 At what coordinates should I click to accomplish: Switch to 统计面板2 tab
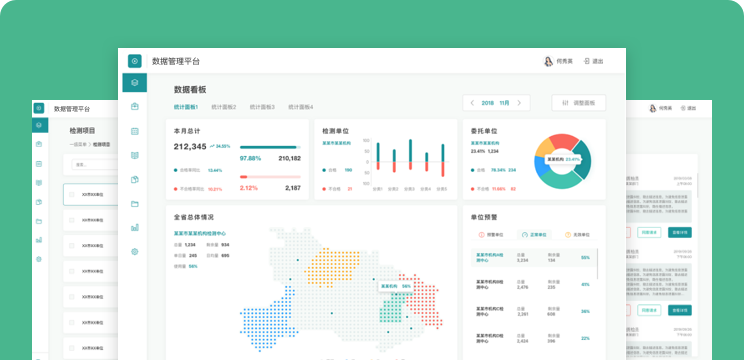click(223, 107)
